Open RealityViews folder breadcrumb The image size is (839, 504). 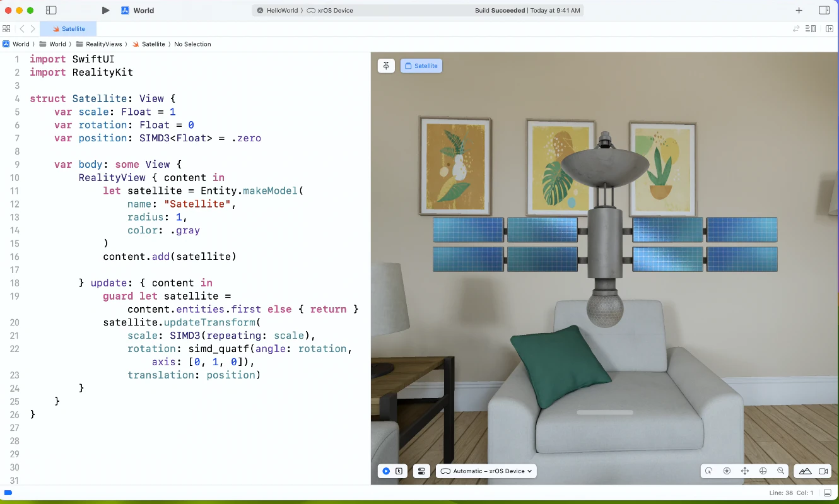coord(99,44)
